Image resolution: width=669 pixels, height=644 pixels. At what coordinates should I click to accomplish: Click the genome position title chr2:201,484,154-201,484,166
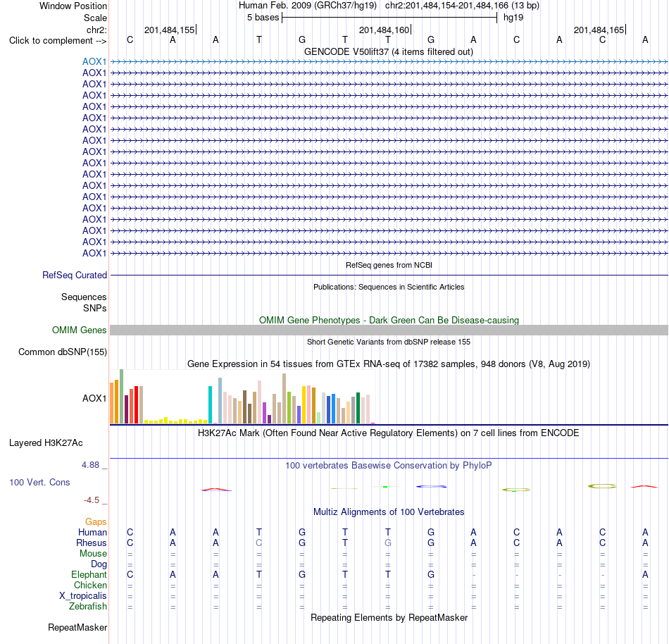pyautogui.click(x=446, y=6)
